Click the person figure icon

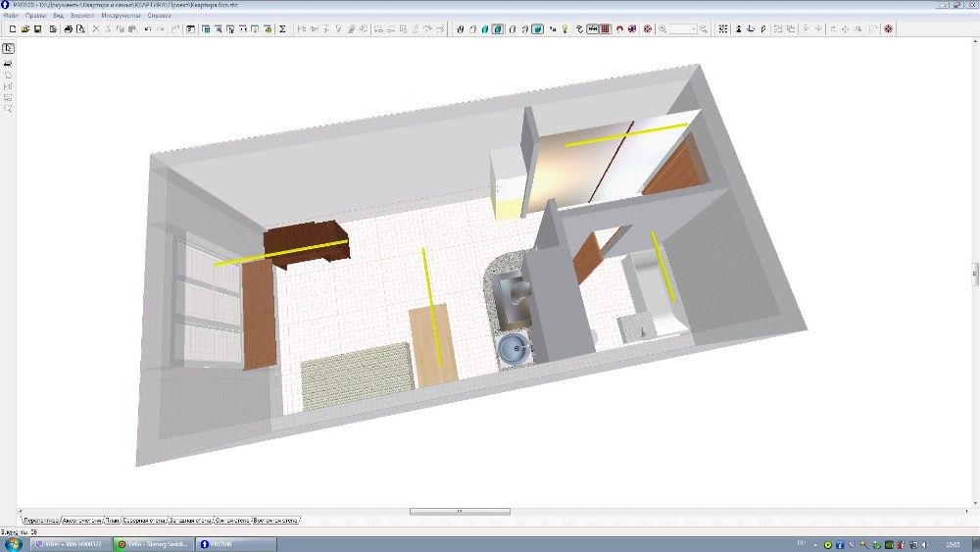coord(738,28)
